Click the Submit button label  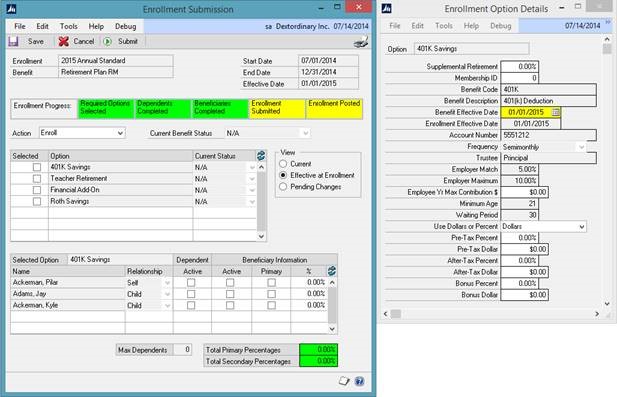(x=128, y=41)
